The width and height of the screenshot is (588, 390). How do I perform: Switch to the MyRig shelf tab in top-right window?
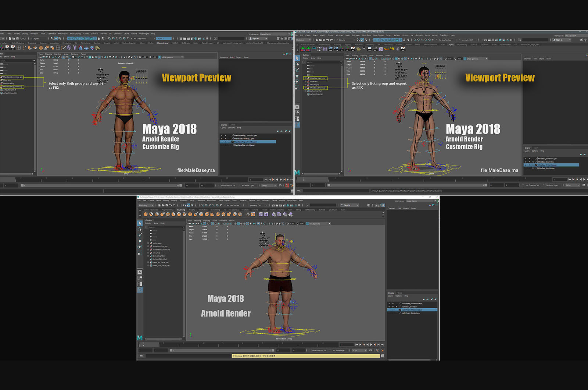point(451,45)
